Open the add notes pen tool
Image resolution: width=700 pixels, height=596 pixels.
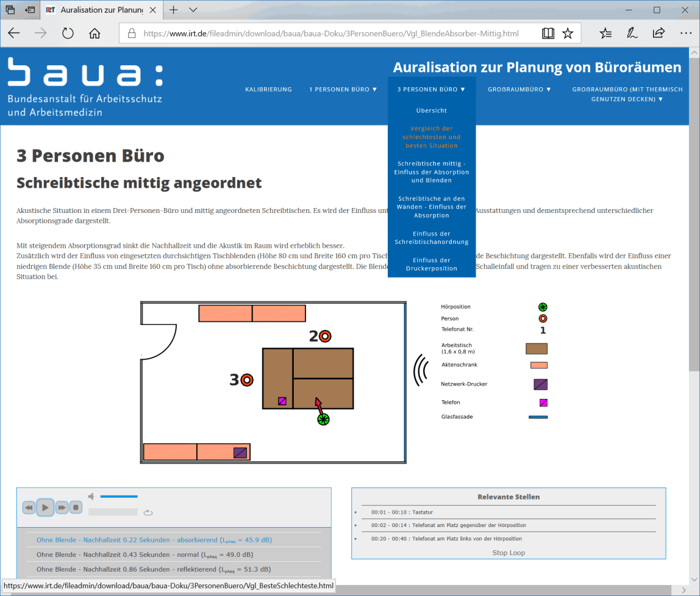tap(632, 33)
